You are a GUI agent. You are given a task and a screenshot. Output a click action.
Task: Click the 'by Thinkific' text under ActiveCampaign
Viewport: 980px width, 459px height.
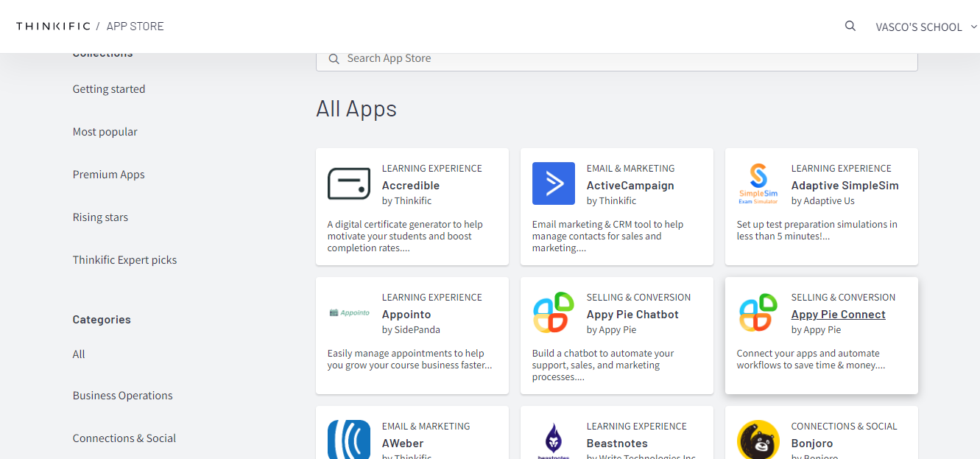(x=611, y=201)
